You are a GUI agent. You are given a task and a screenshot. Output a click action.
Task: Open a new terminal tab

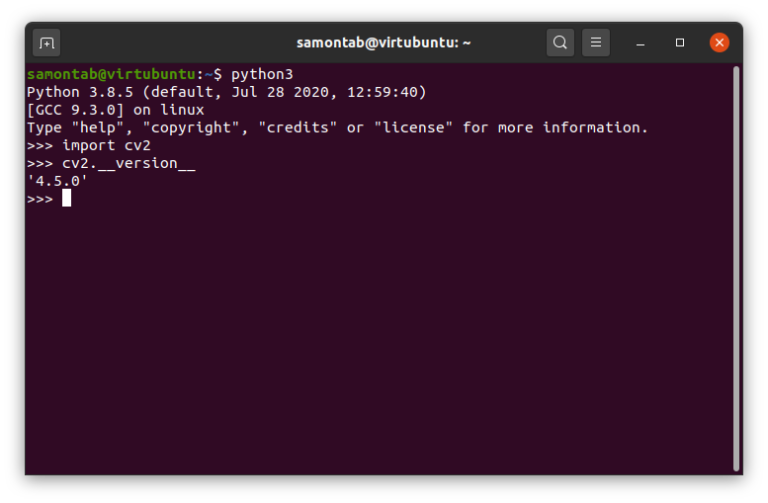[x=46, y=43]
